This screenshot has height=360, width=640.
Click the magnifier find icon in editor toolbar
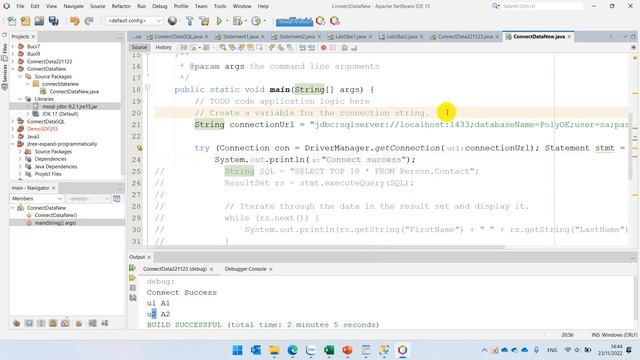tap(222, 48)
